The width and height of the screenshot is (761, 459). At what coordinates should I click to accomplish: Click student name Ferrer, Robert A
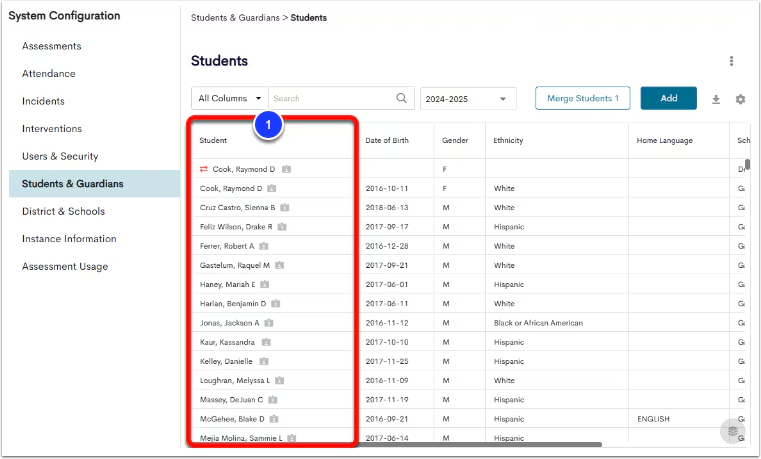point(227,246)
